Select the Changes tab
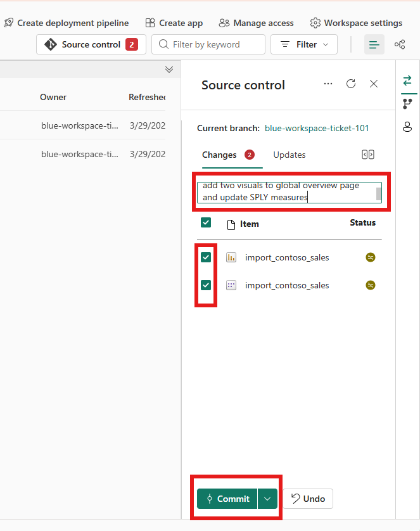 click(x=229, y=155)
